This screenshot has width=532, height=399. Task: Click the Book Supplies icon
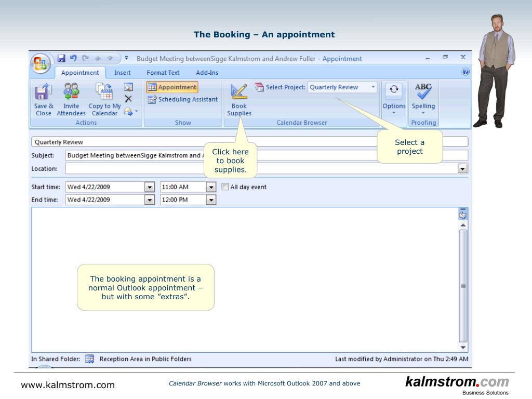coord(239,91)
